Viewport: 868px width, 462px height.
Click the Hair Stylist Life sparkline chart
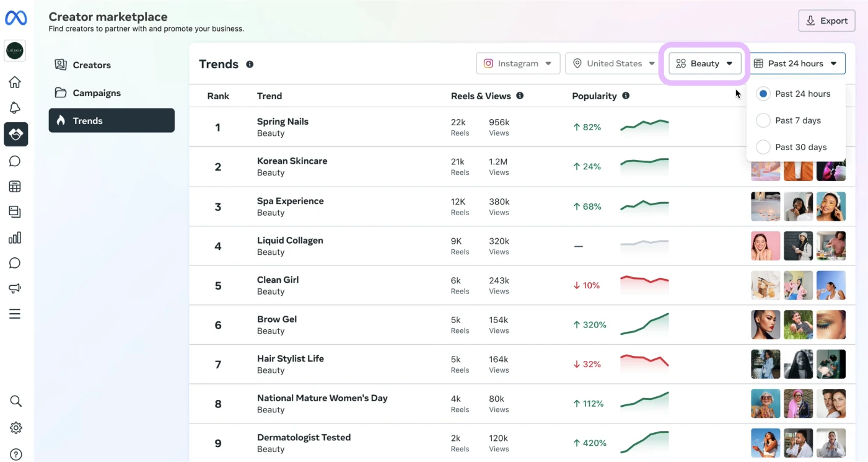tap(644, 363)
